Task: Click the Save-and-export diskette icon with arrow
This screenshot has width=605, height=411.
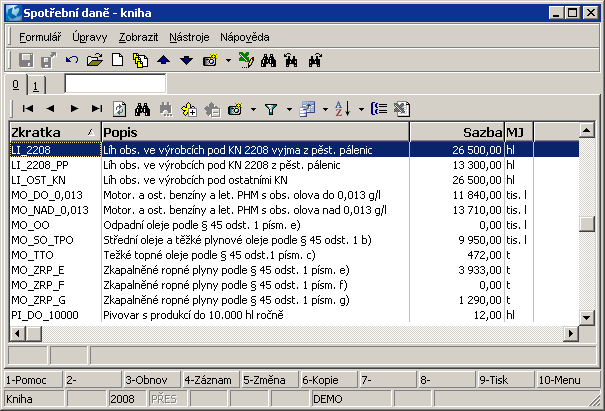Action: (x=49, y=61)
